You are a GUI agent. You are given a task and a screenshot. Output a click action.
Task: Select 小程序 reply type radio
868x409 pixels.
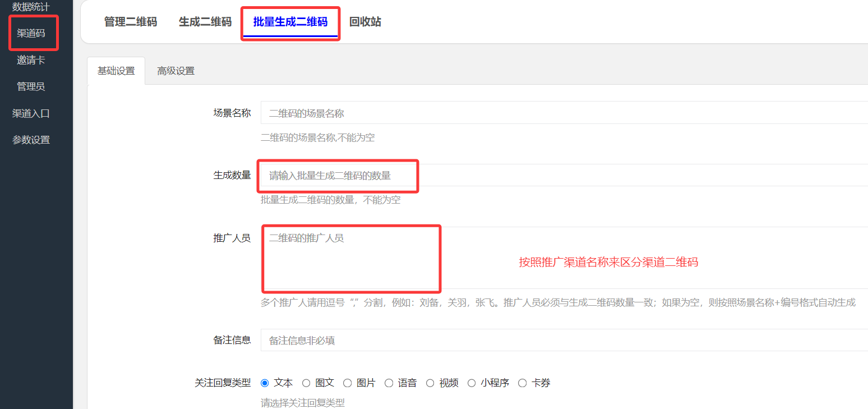coord(472,383)
